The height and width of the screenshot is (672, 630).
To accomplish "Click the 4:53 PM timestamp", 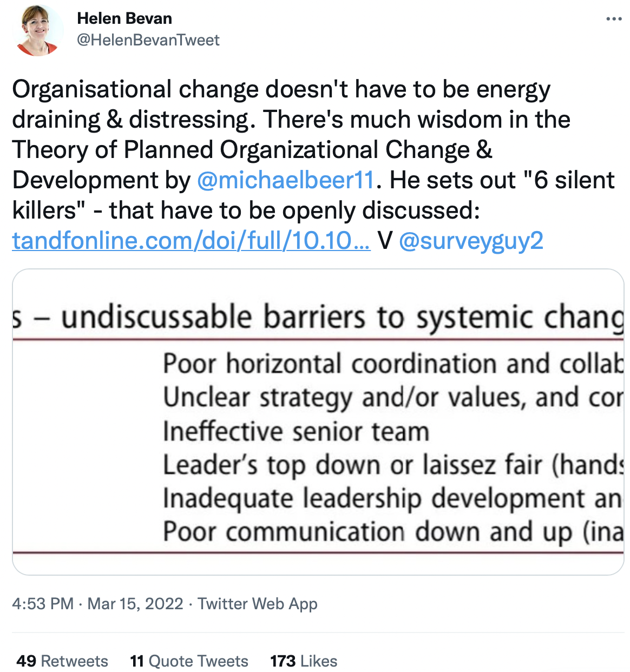I will click(43, 603).
